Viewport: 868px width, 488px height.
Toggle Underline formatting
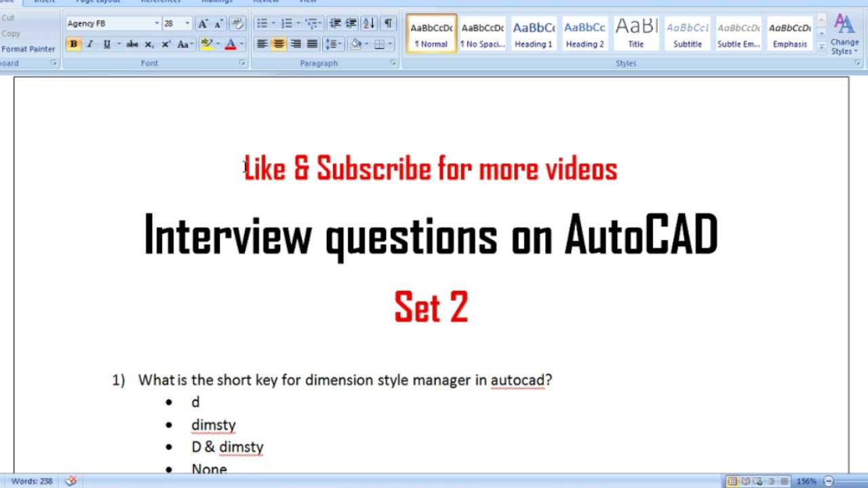click(x=106, y=44)
